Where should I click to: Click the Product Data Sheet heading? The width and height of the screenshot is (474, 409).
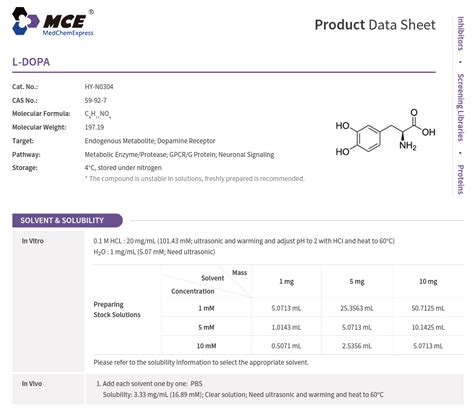click(x=375, y=25)
